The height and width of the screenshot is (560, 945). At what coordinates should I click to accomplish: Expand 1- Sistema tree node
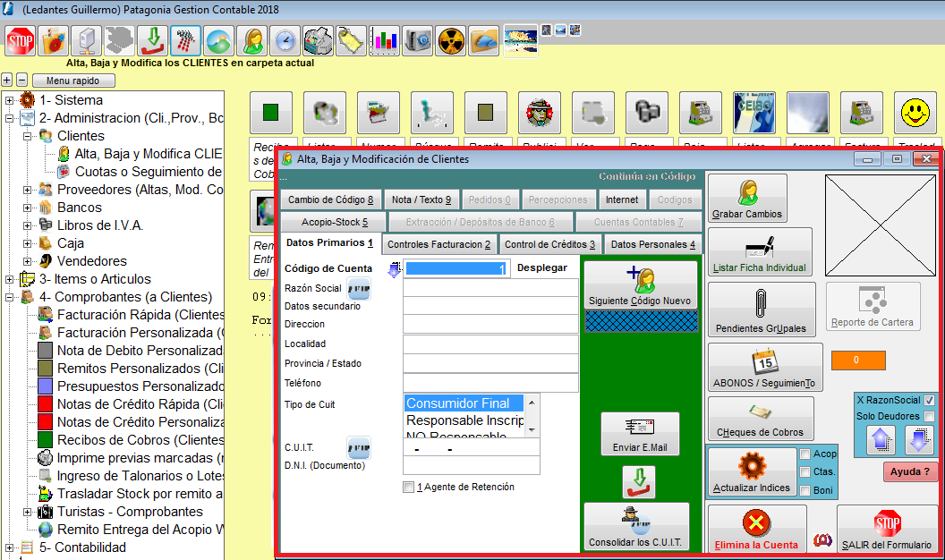10,100
